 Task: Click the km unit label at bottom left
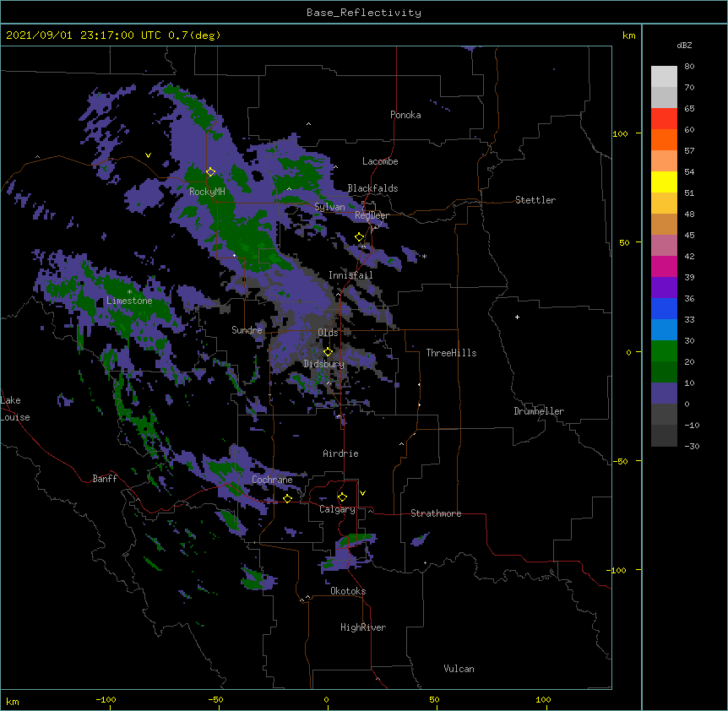click(x=13, y=701)
